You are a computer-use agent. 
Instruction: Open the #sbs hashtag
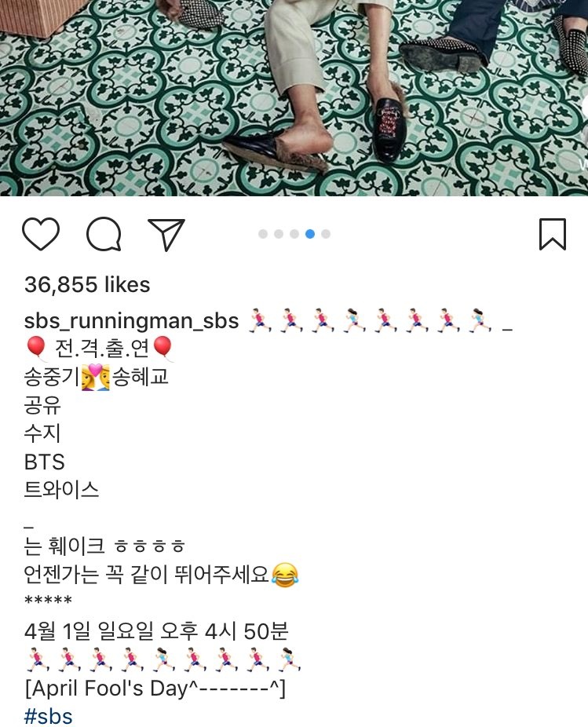tap(48, 716)
